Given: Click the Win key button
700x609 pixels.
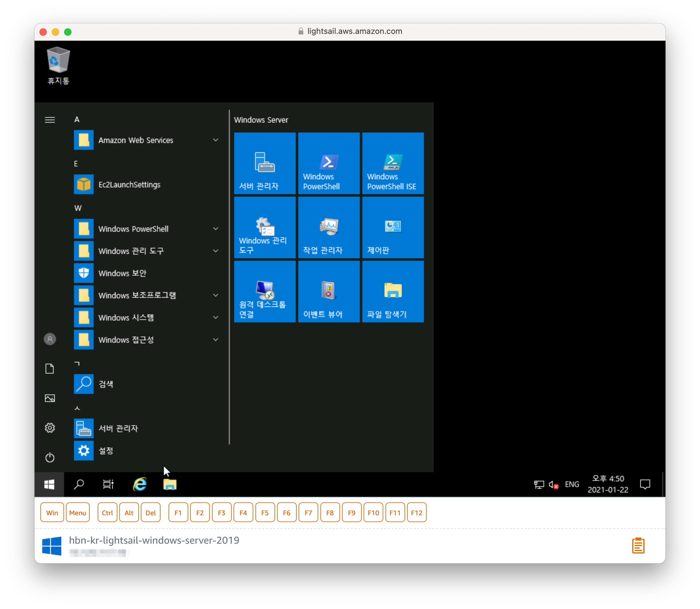Looking at the screenshot, I should 52,513.
